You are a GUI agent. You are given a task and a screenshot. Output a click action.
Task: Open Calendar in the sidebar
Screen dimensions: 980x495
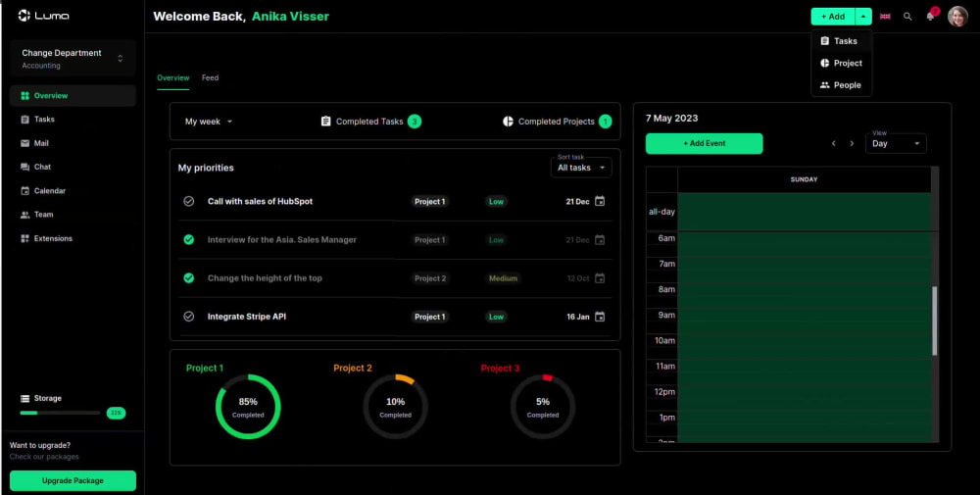pyautogui.click(x=73, y=190)
